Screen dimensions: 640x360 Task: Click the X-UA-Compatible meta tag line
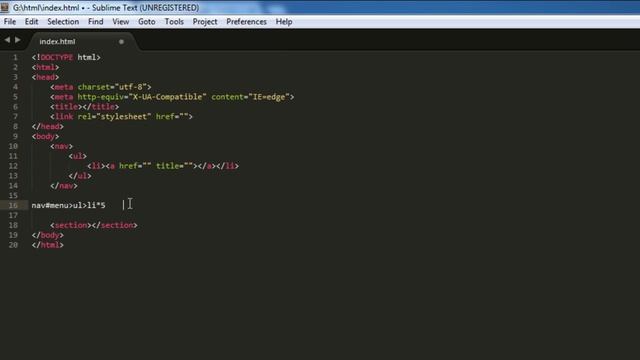tap(172, 97)
